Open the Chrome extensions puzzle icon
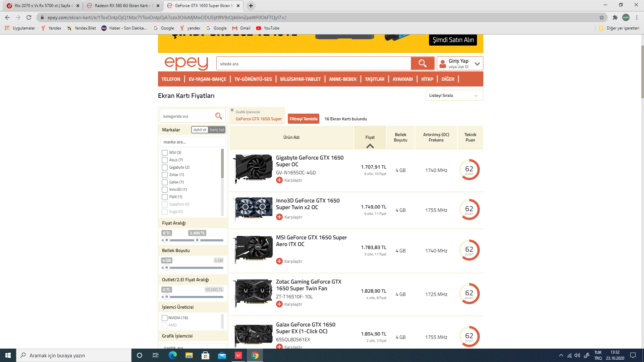644x362 pixels. tap(615, 17)
